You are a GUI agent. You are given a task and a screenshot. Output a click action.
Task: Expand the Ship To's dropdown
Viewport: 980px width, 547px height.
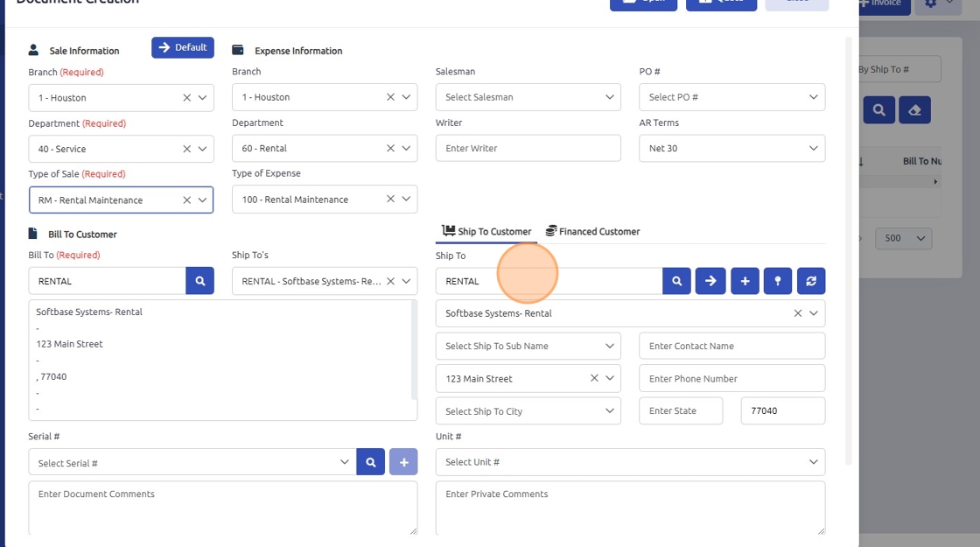[406, 281]
